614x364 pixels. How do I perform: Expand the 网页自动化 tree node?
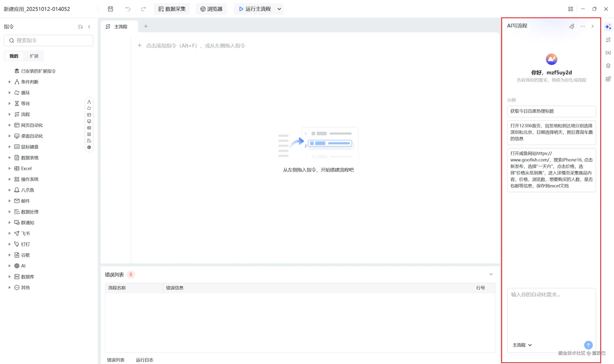(x=9, y=125)
